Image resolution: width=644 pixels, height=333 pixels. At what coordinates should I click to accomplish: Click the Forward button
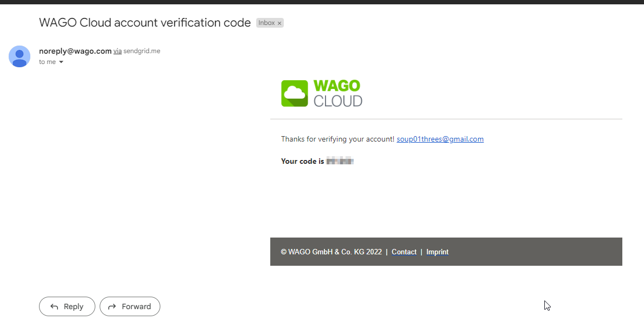[x=130, y=306]
